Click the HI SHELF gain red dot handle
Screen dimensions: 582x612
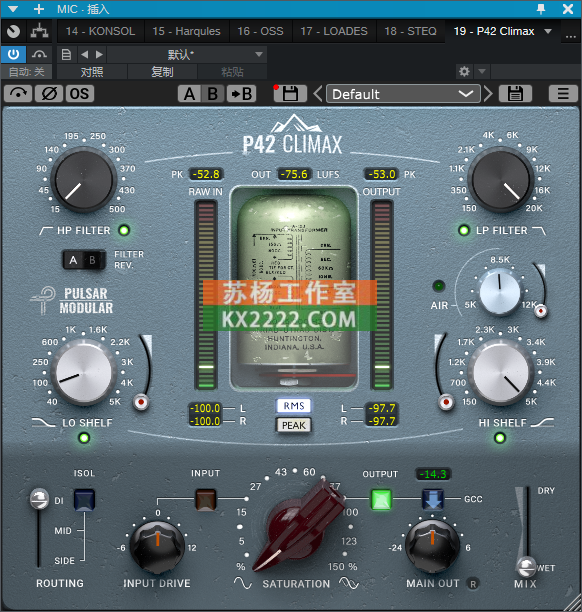click(446, 402)
